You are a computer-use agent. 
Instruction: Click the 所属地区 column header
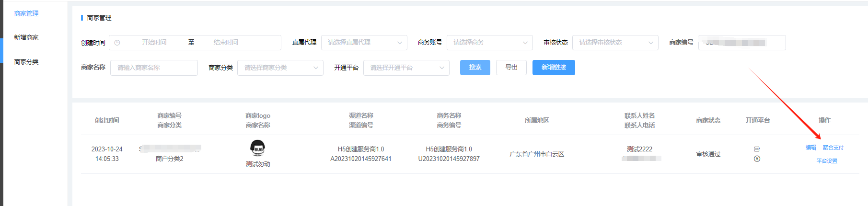pyautogui.click(x=537, y=120)
